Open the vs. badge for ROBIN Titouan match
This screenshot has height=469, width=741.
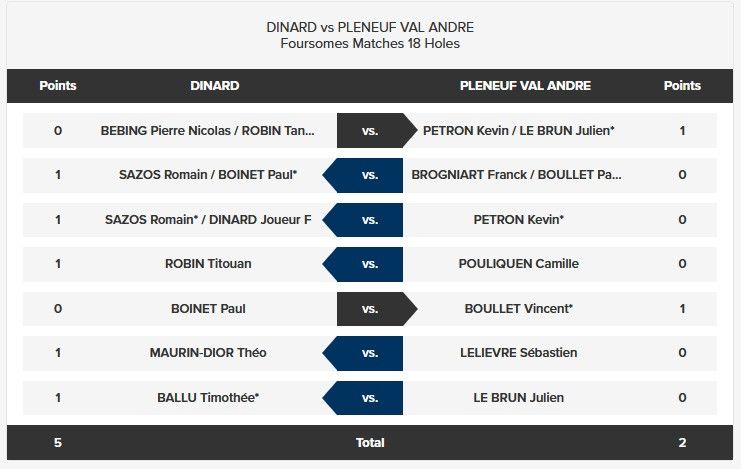(363, 264)
